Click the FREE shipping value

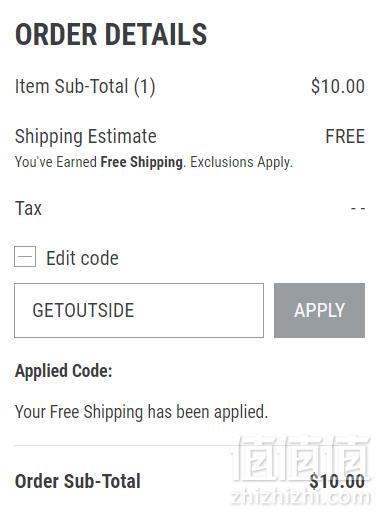(x=345, y=136)
